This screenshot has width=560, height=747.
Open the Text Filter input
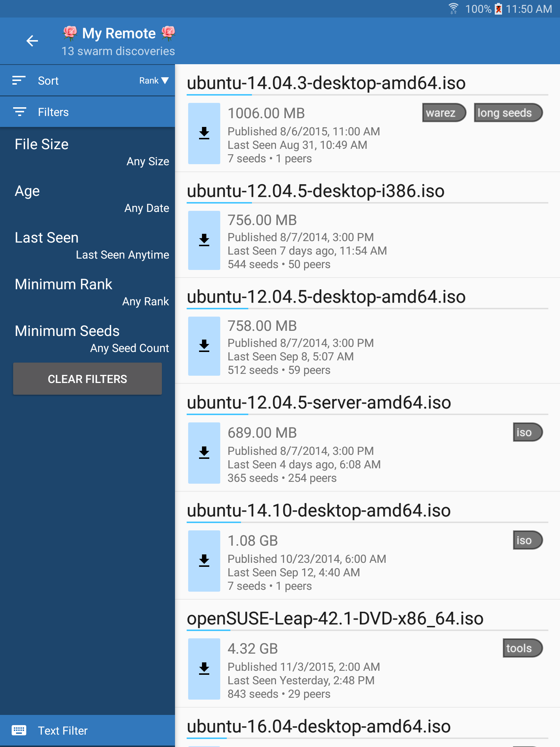[x=87, y=731]
